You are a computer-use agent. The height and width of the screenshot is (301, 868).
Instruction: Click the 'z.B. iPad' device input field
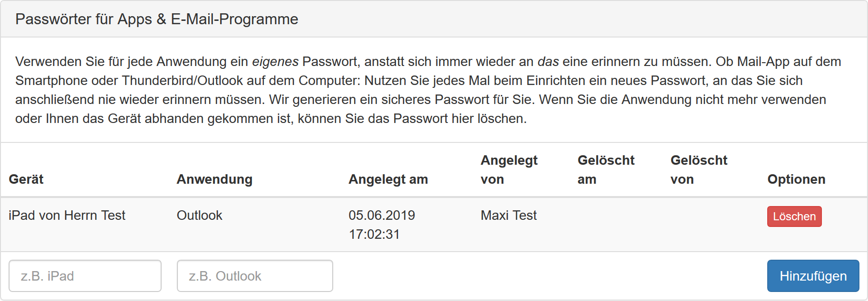point(85,275)
